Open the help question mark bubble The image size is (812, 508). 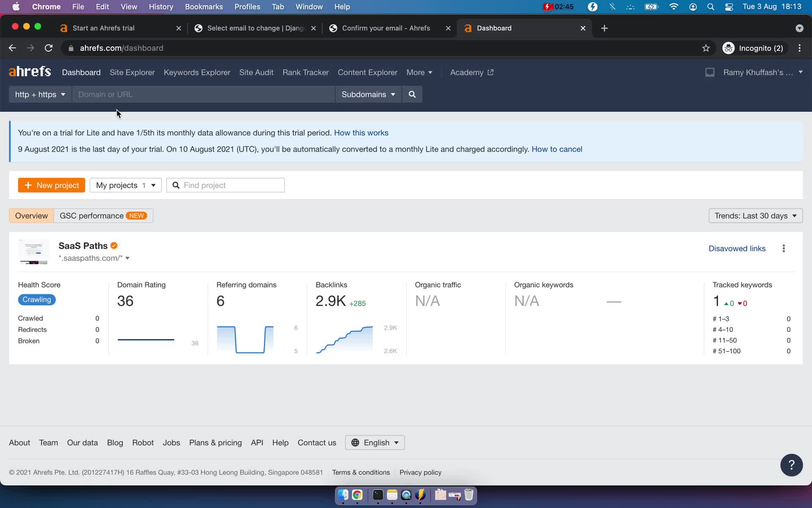click(x=791, y=465)
